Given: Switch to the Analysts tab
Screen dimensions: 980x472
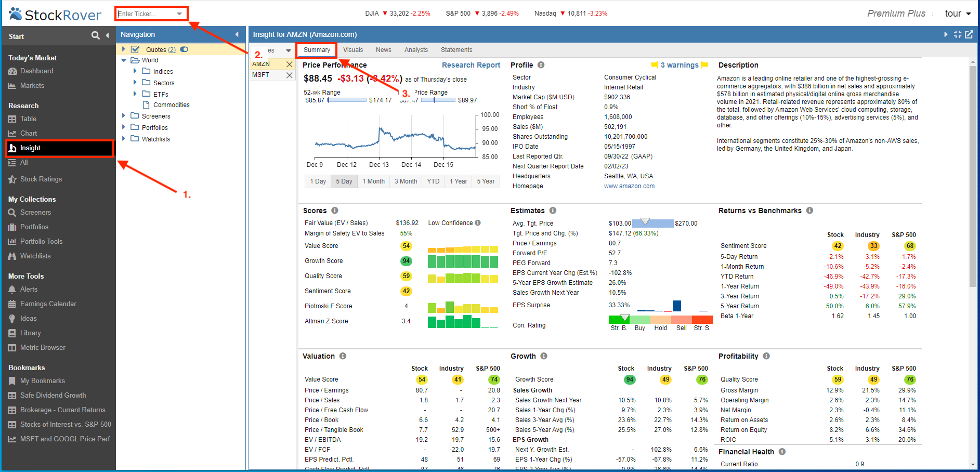Looking at the screenshot, I should tap(416, 50).
